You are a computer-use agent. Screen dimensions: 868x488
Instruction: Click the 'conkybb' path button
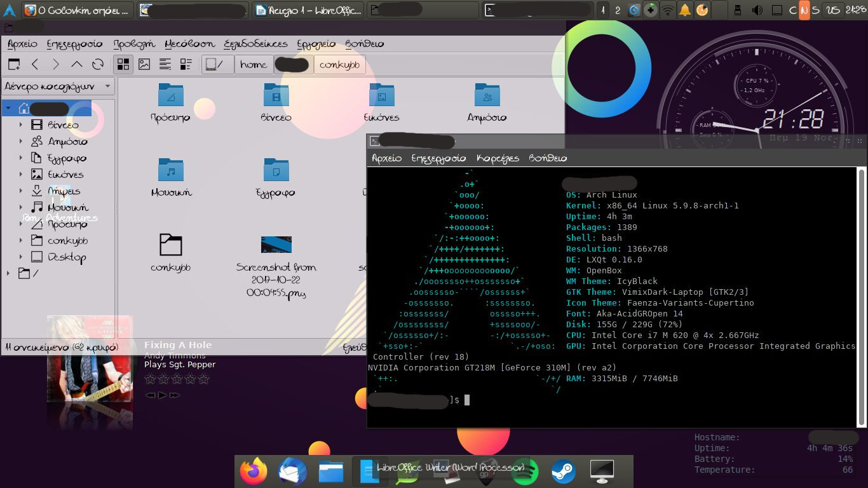point(339,64)
